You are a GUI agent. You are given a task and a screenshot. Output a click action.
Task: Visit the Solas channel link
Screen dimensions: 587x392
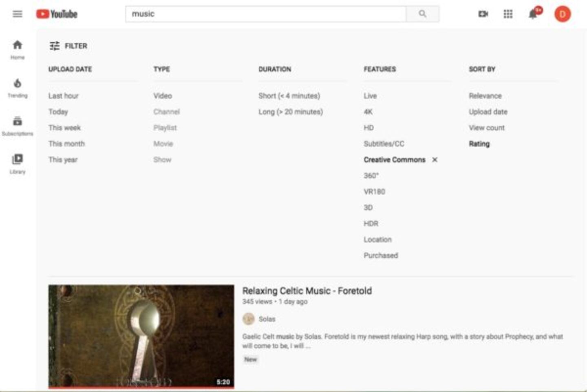(x=267, y=319)
